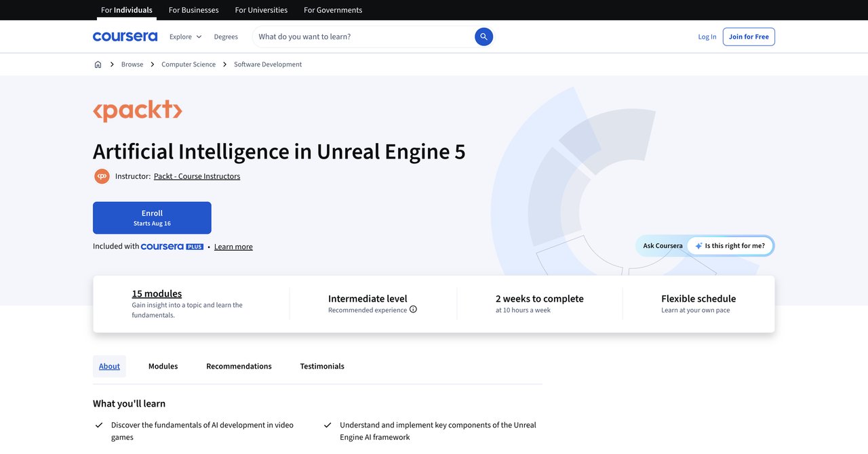The height and width of the screenshot is (454, 868).
Task: Click the sparkle icon in the Is this right for me button
Action: (698, 246)
